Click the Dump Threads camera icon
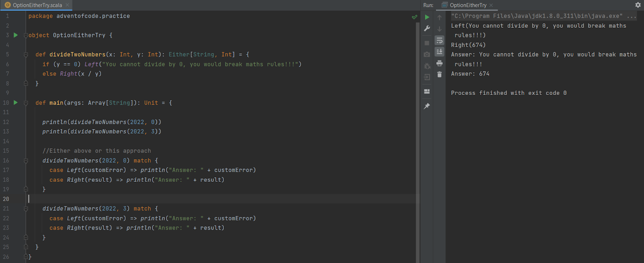 pyautogui.click(x=427, y=54)
